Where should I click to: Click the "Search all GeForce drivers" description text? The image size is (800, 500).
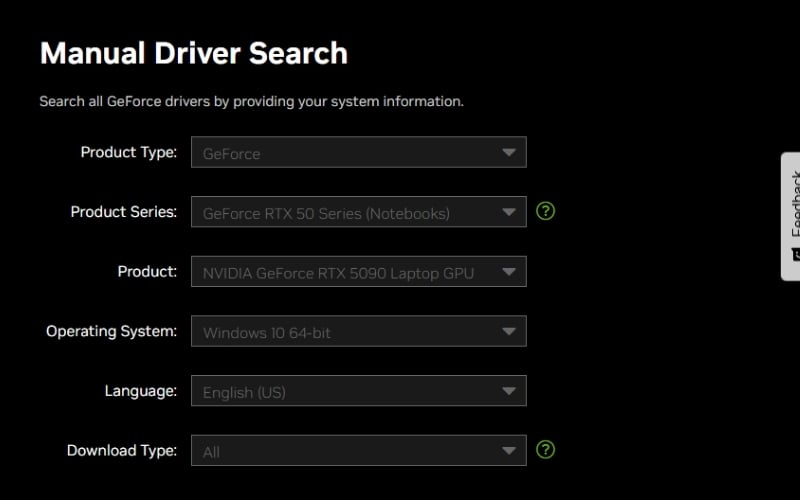(x=251, y=101)
